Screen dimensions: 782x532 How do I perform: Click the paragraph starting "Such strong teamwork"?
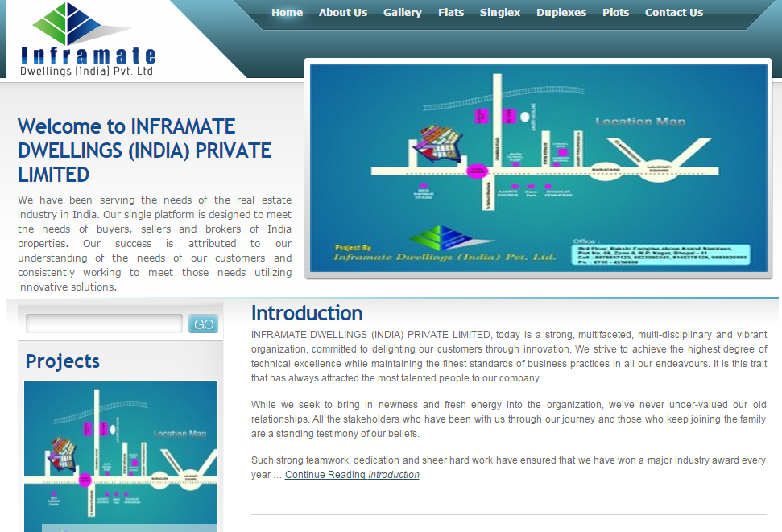[508, 467]
